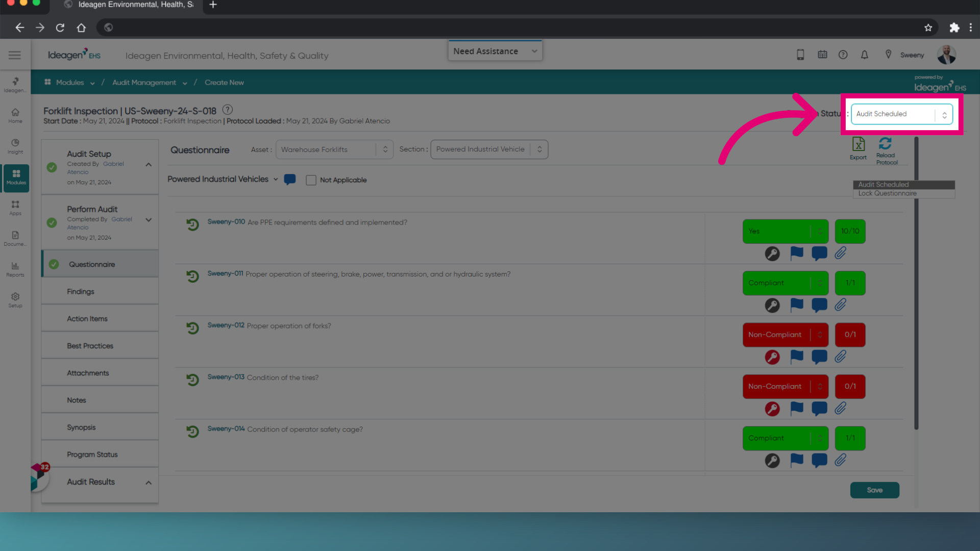Click history icon for Sweeny-012
The height and width of the screenshot is (551, 980).
192,328
